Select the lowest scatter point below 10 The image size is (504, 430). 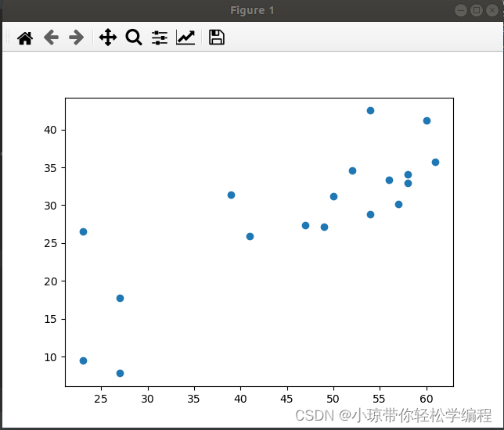click(120, 373)
